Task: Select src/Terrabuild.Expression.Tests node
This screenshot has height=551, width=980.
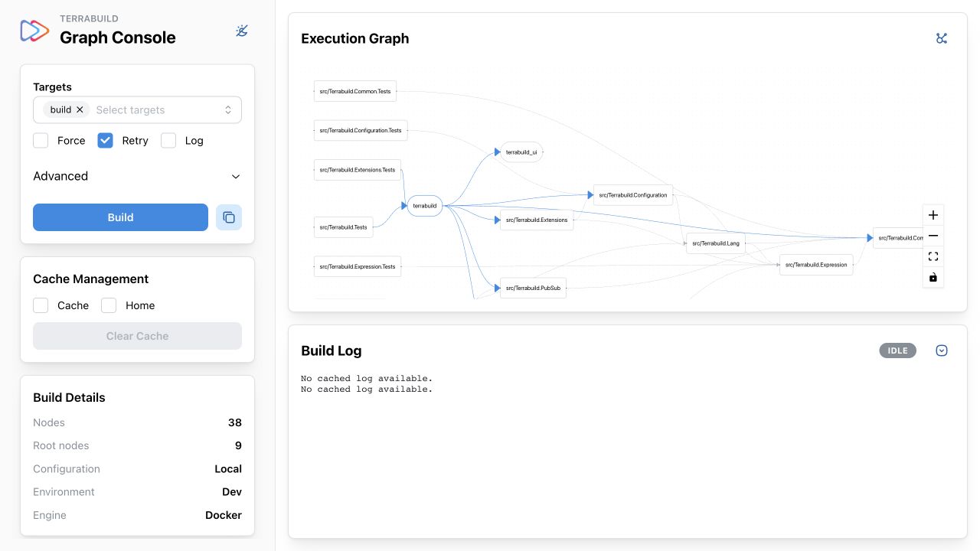Action: click(358, 267)
